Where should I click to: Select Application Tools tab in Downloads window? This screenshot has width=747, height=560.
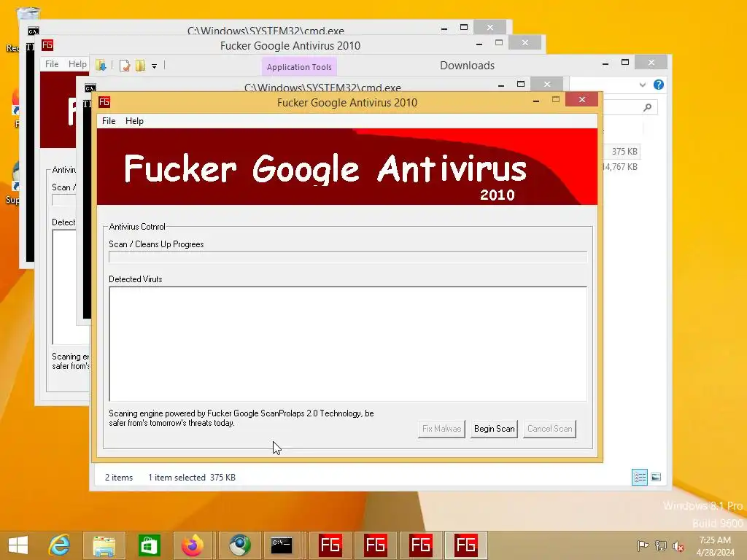(299, 66)
